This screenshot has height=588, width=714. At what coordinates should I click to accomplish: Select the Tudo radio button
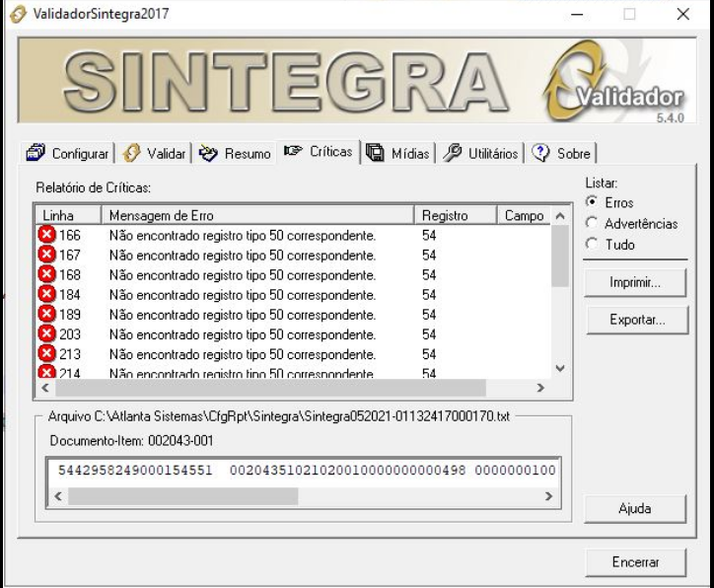592,244
